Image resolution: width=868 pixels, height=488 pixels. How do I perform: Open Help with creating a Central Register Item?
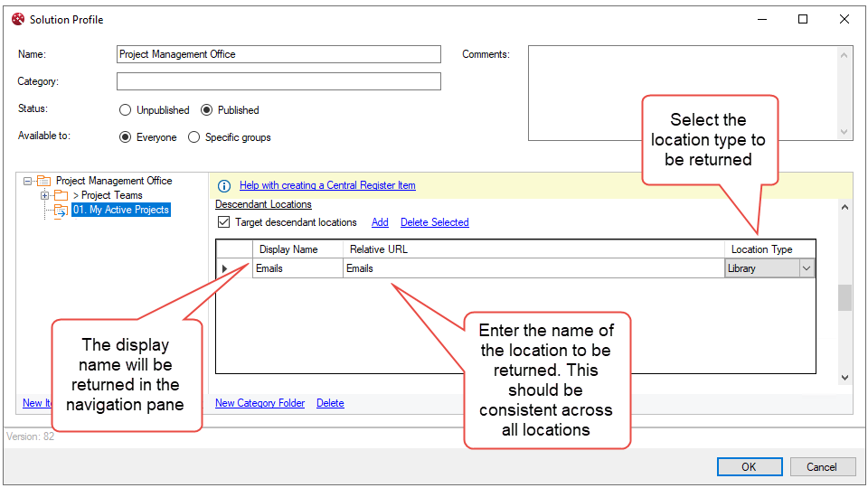tap(327, 185)
